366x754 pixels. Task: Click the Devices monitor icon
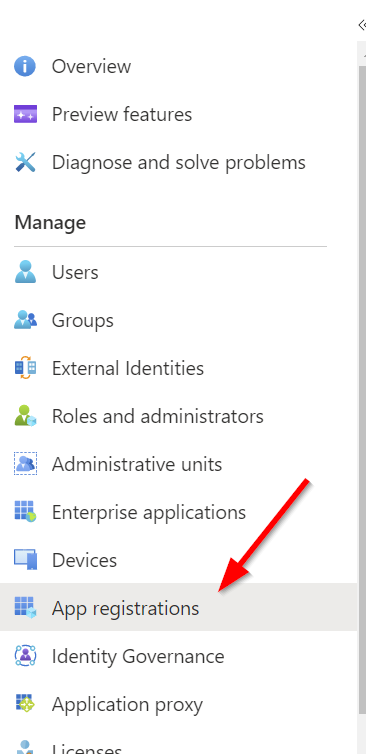(x=25, y=560)
